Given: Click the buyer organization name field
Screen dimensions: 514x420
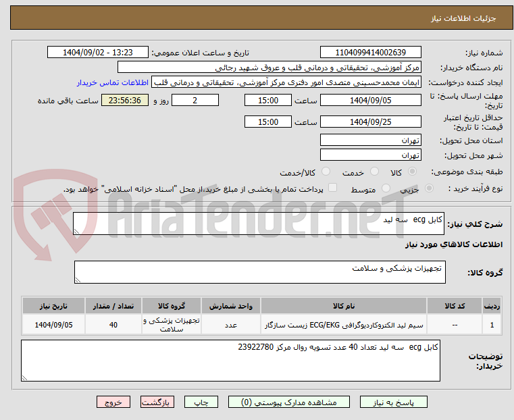Looking at the screenshot, I should (x=269, y=68).
